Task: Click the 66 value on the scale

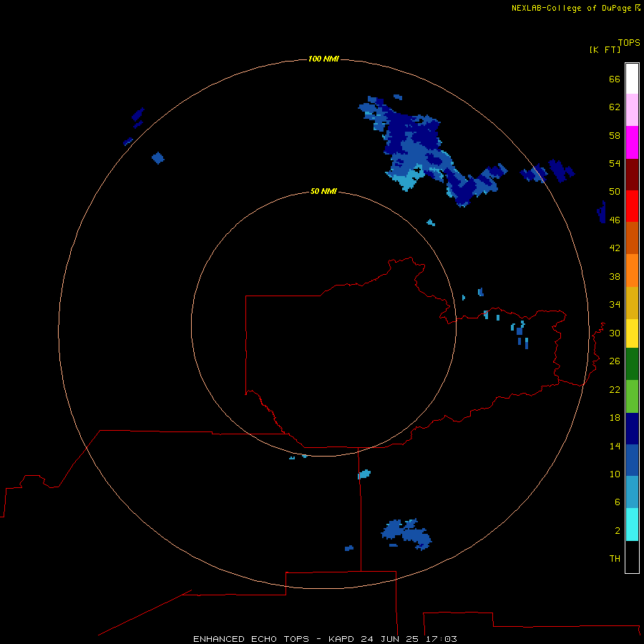Action: 615,79
